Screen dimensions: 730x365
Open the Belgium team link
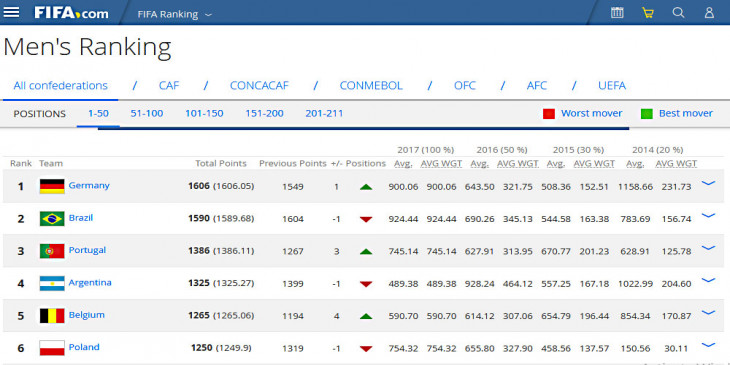87,315
